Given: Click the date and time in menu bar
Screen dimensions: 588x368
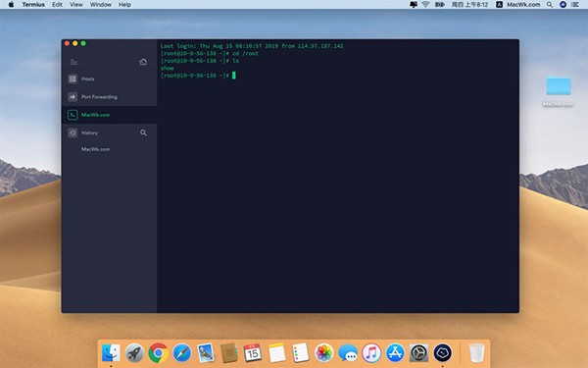Looking at the screenshot, I should [x=469, y=5].
